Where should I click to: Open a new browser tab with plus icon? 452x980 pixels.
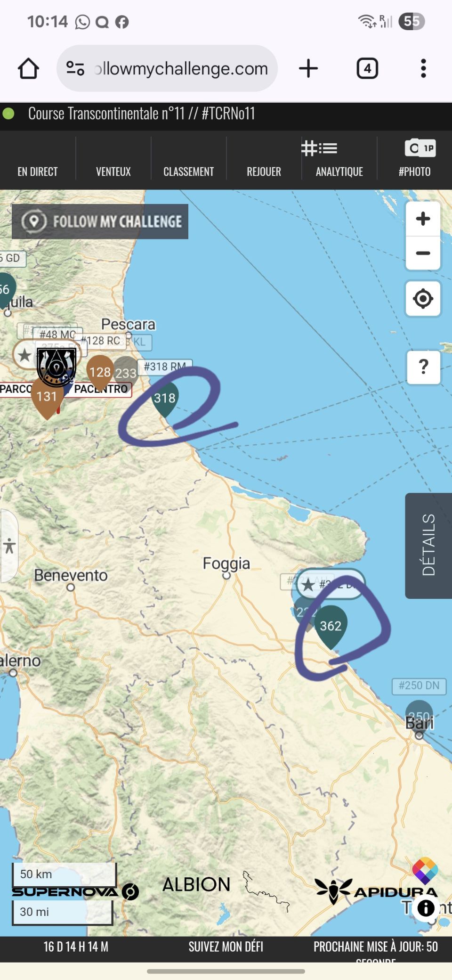click(x=308, y=68)
